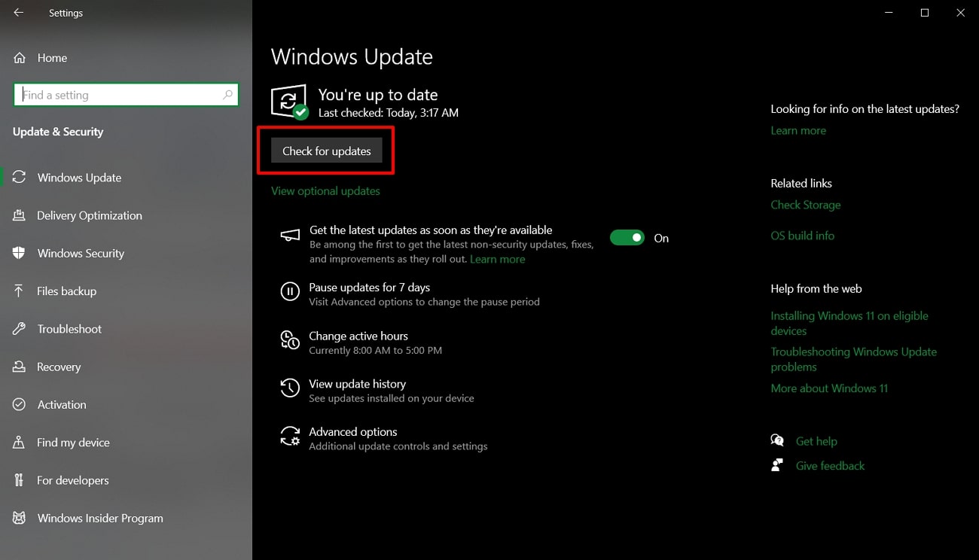
Task: Open Troubleshooting Windows Update problems link
Action: (x=853, y=359)
